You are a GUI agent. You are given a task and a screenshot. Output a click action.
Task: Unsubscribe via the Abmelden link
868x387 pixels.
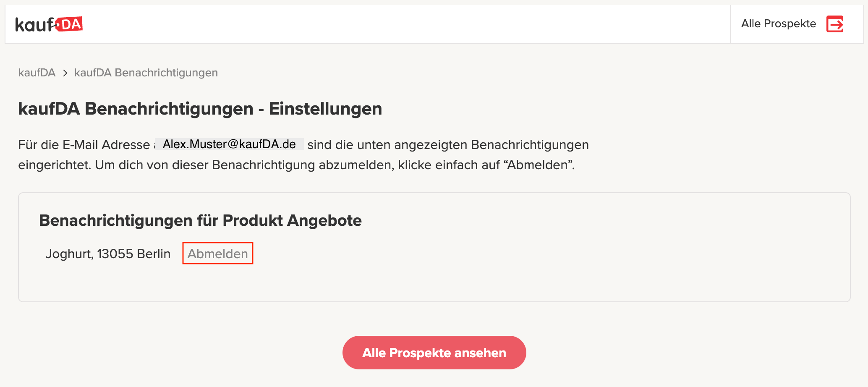pyautogui.click(x=218, y=254)
